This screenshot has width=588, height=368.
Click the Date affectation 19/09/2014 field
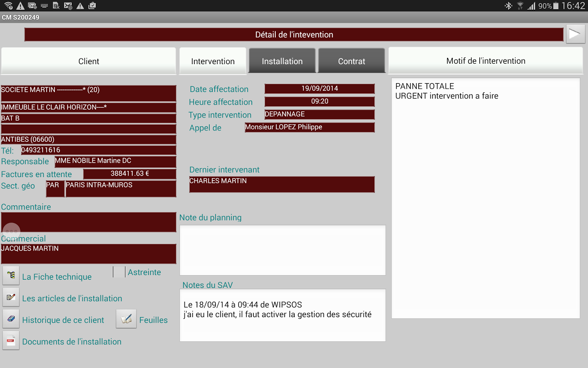tap(319, 88)
